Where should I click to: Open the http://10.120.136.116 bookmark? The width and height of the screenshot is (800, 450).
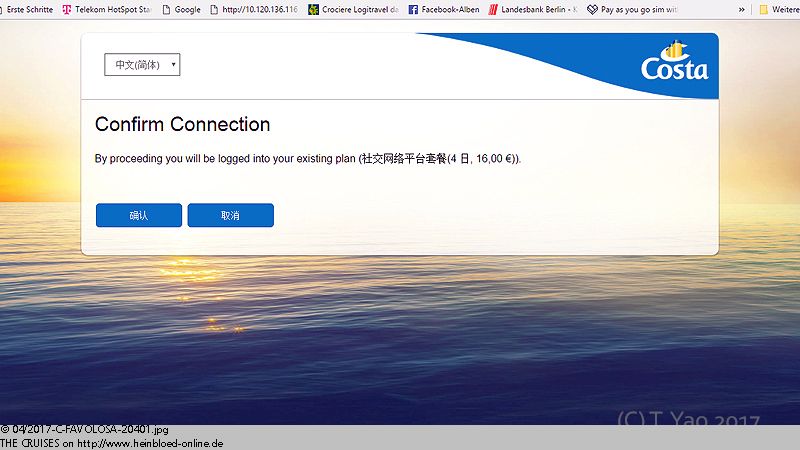point(254,9)
